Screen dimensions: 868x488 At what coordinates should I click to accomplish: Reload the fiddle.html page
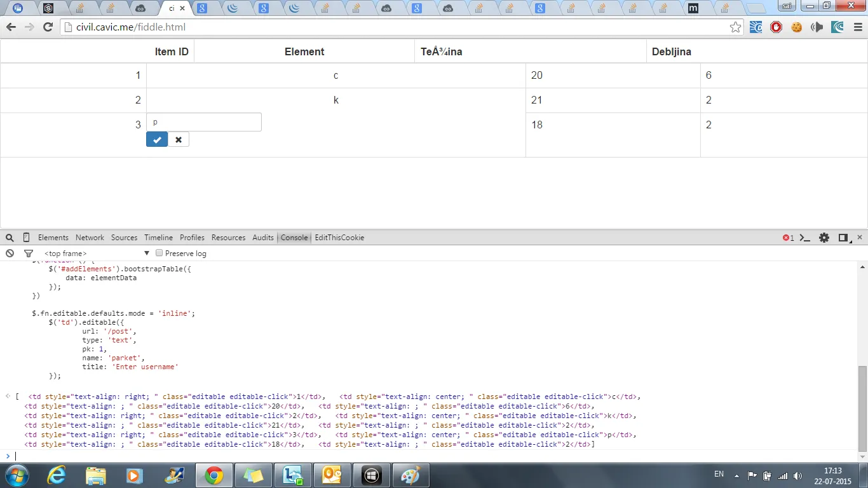point(48,27)
